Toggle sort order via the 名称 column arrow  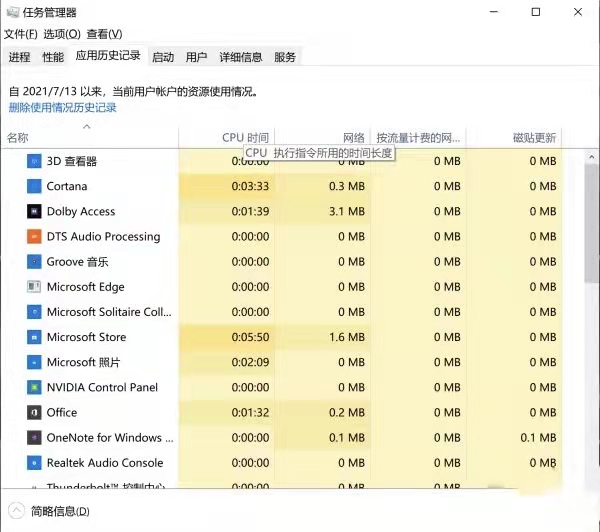[x=87, y=126]
